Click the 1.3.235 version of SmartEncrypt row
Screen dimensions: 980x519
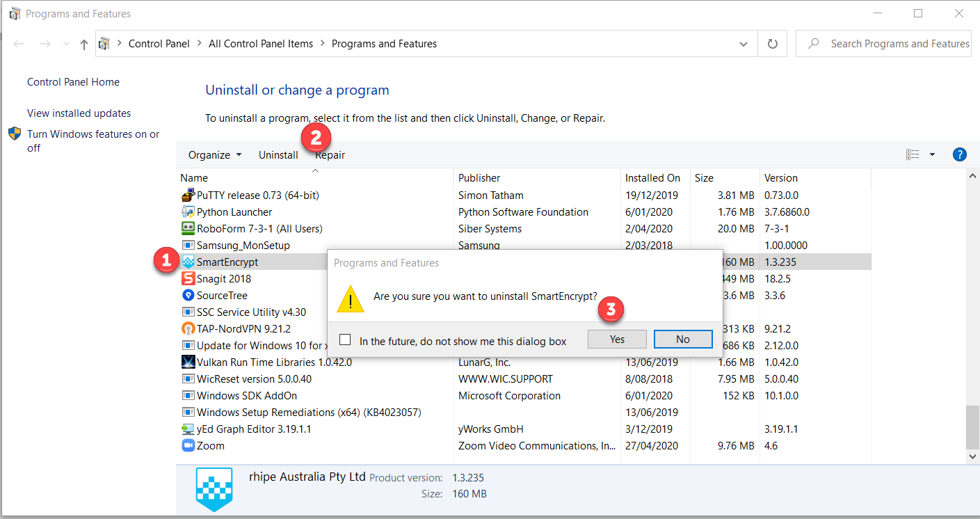(780, 262)
